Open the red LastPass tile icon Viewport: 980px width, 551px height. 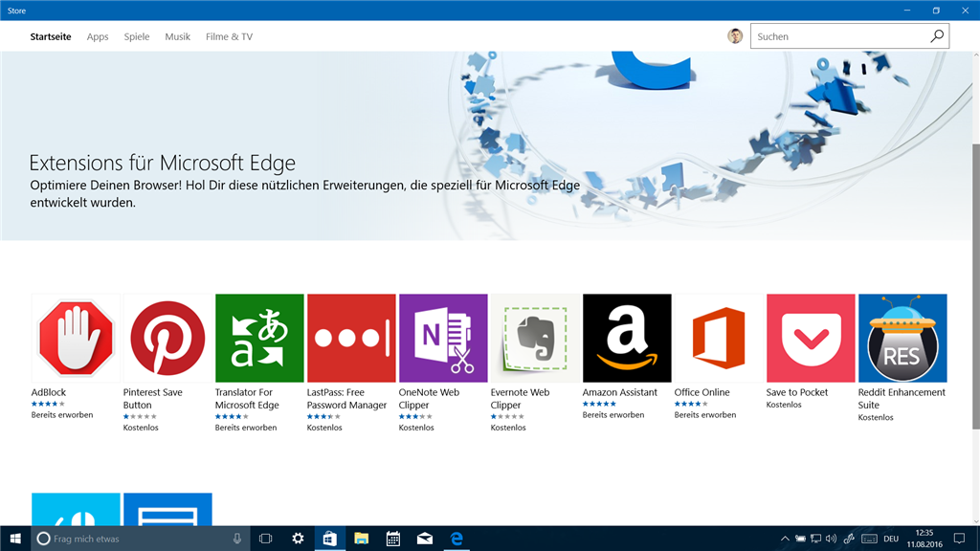coord(351,338)
